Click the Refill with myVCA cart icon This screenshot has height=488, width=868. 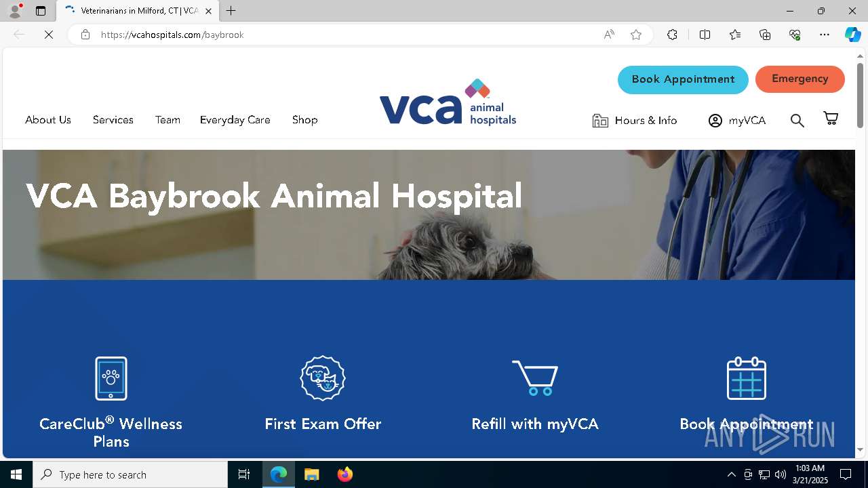[535, 378]
